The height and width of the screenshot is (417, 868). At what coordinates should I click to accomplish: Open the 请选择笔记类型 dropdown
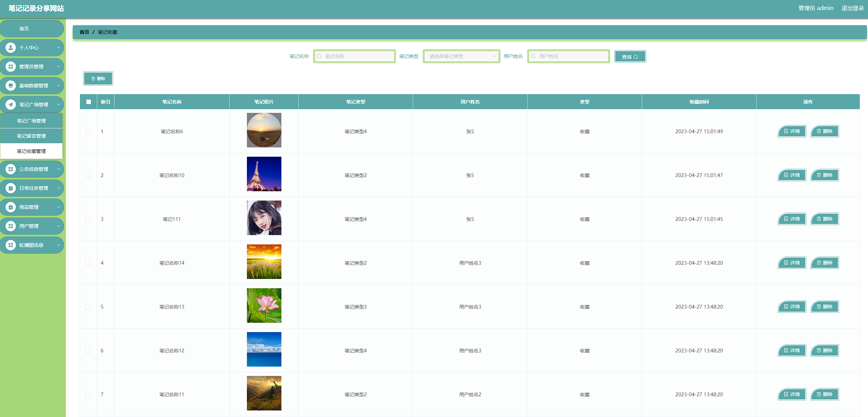(x=461, y=56)
